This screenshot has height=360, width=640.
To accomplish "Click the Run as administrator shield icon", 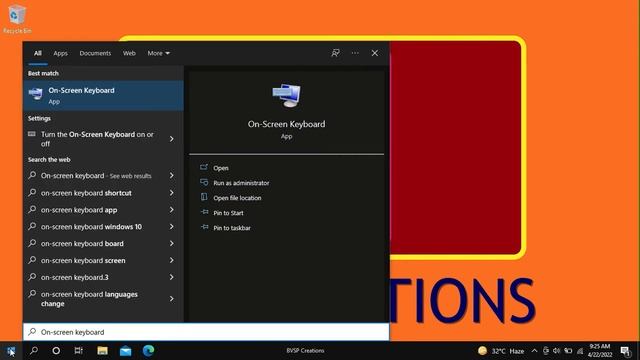I will (x=204, y=182).
